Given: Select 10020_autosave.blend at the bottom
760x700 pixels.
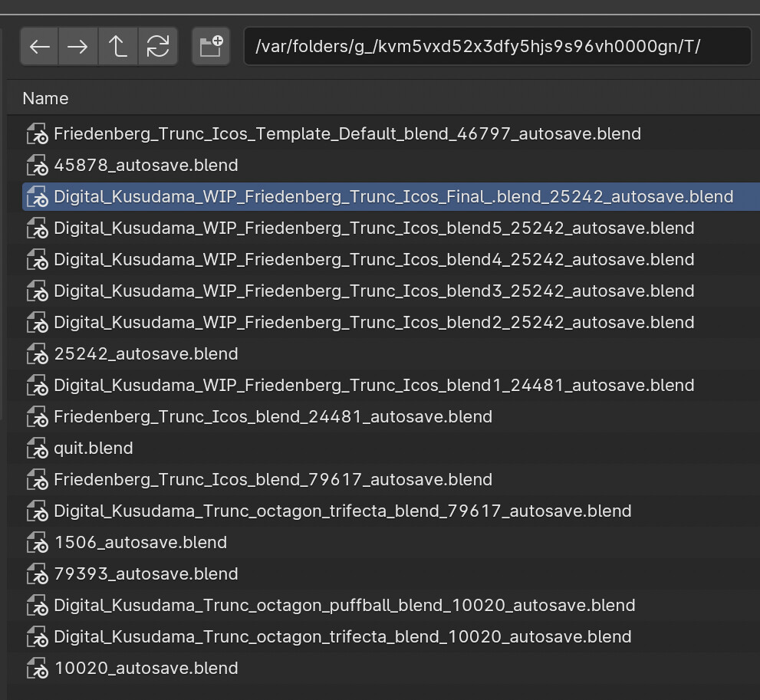Looking at the screenshot, I should 146,668.
